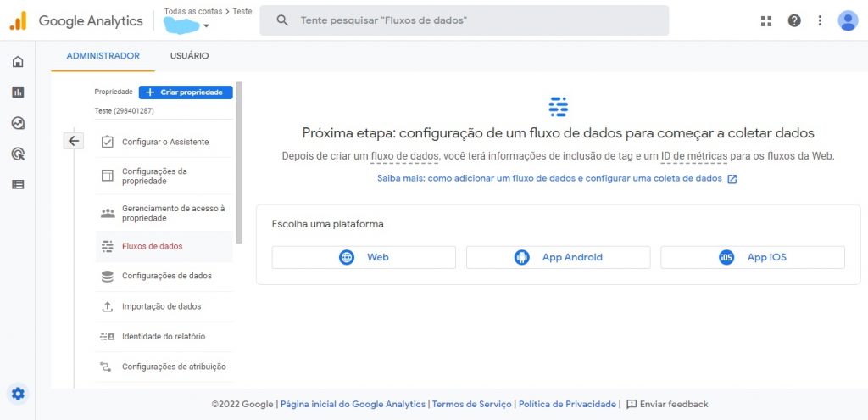Click the Configurações da propriedade layout icon

(x=108, y=176)
